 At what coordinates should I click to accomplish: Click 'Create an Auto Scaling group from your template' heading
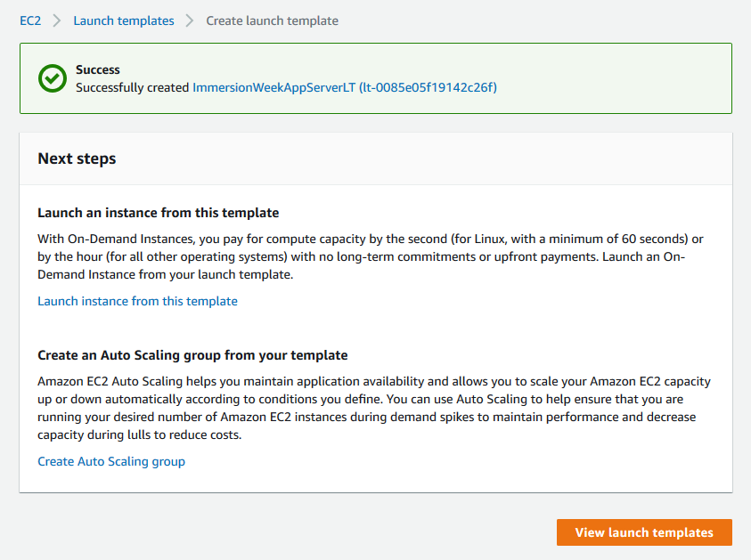pos(192,355)
